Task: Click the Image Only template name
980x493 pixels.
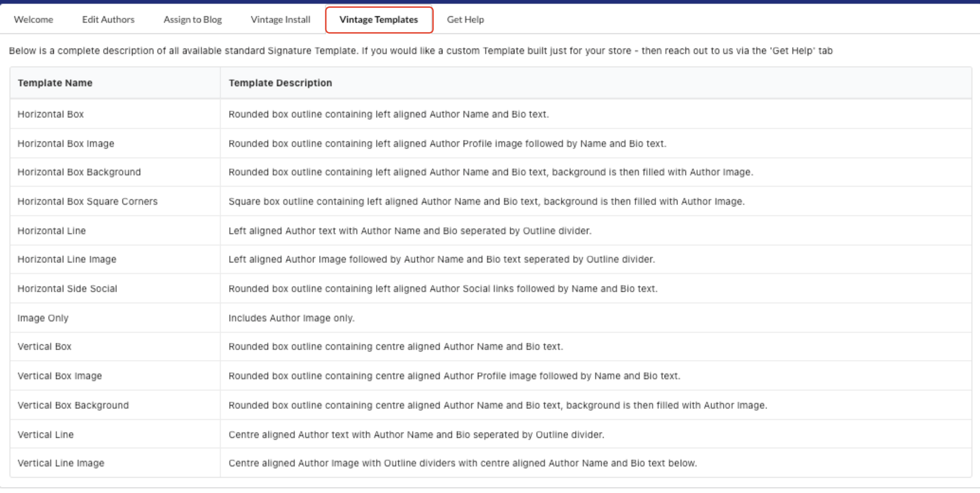Action: (x=43, y=317)
